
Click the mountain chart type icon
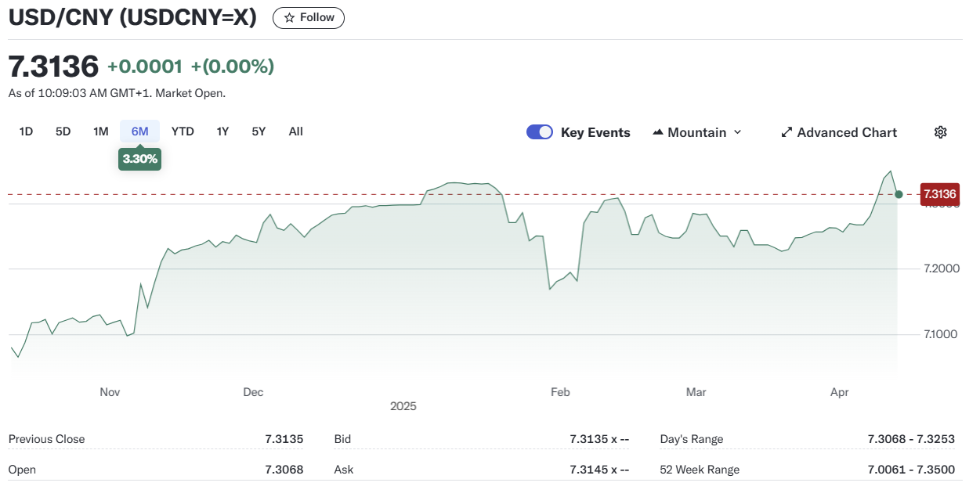[x=658, y=132]
